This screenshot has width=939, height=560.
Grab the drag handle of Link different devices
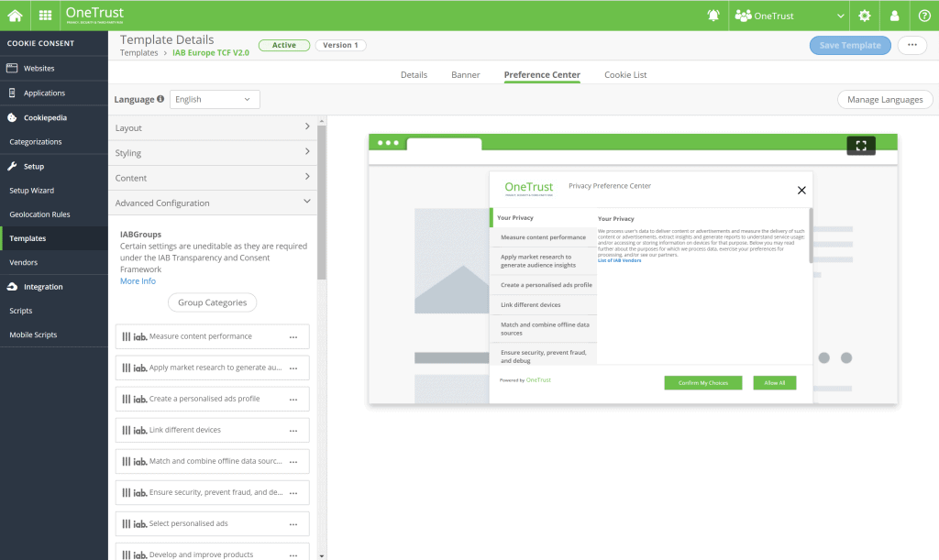127,430
